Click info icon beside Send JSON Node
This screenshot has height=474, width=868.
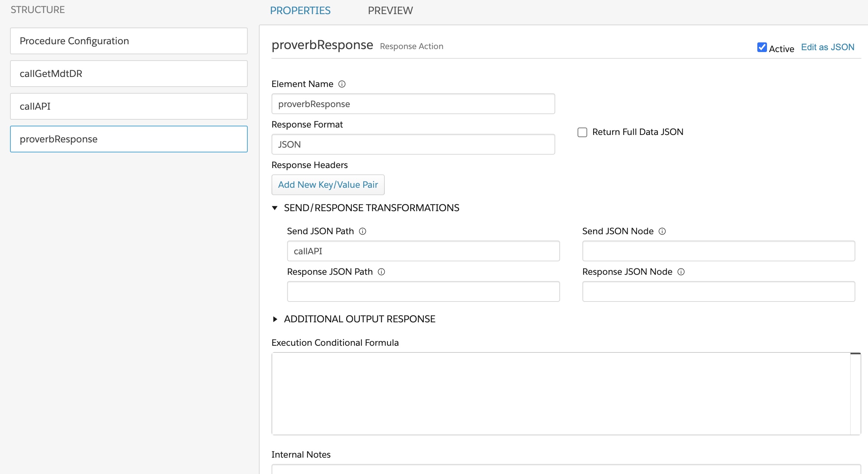click(662, 231)
